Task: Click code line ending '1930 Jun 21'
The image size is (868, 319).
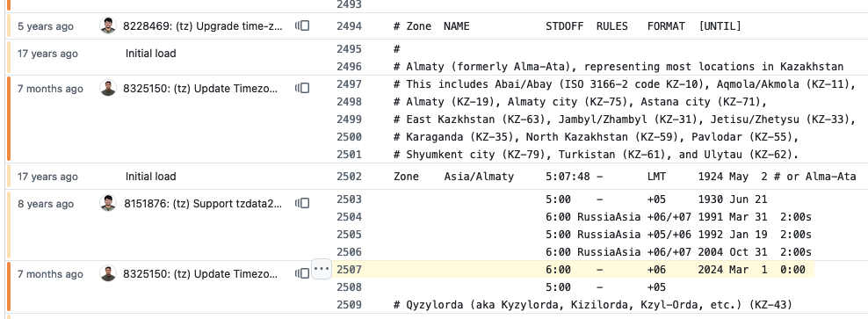Action: (656, 199)
